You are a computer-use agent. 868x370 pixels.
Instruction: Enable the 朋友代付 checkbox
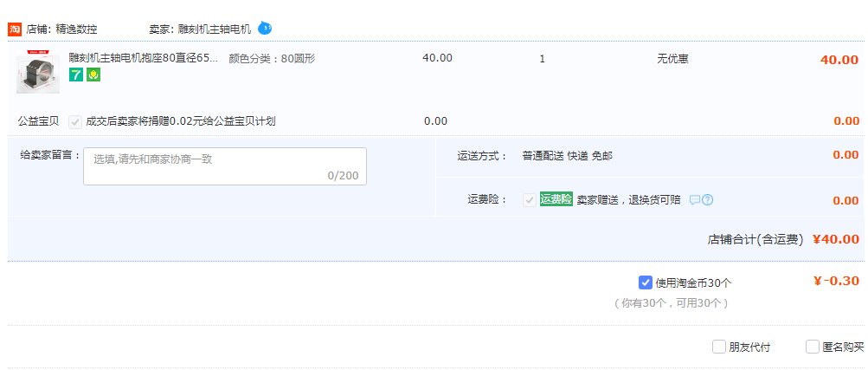tap(718, 347)
